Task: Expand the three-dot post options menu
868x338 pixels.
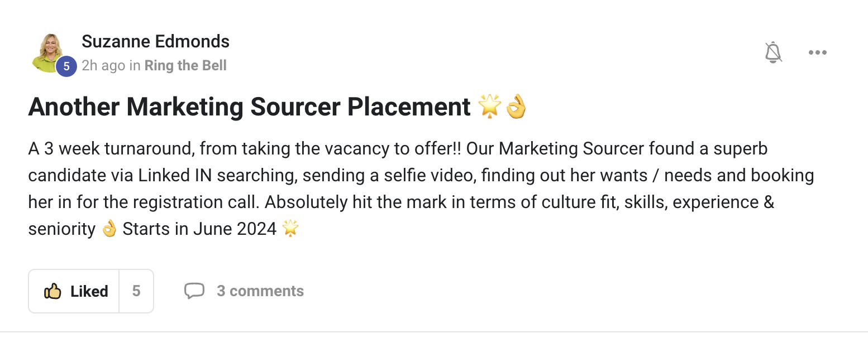Action: pos(817,52)
